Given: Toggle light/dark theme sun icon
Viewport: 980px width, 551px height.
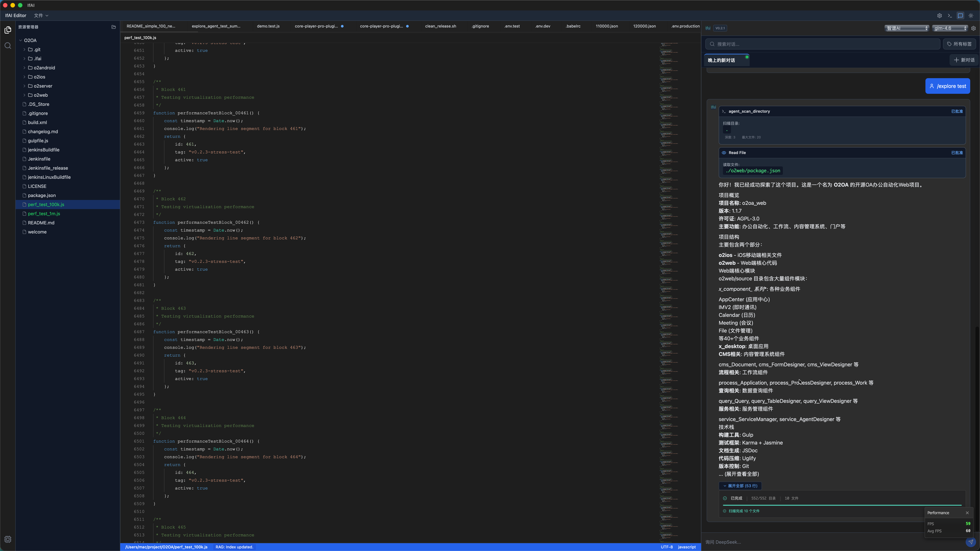Looking at the screenshot, I should pos(971,16).
